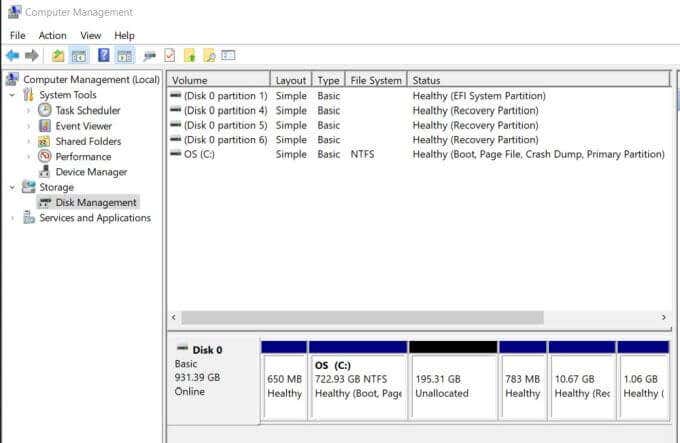Image resolution: width=680 pixels, height=443 pixels.
Task: Select the OS (C:) 722.93 GB partition block
Action: (358, 381)
